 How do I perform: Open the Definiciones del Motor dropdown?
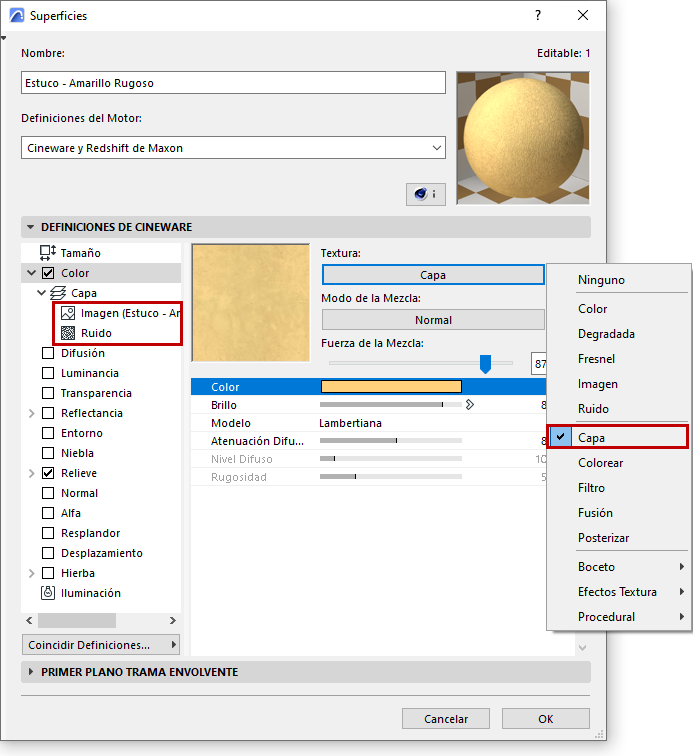[x=233, y=148]
